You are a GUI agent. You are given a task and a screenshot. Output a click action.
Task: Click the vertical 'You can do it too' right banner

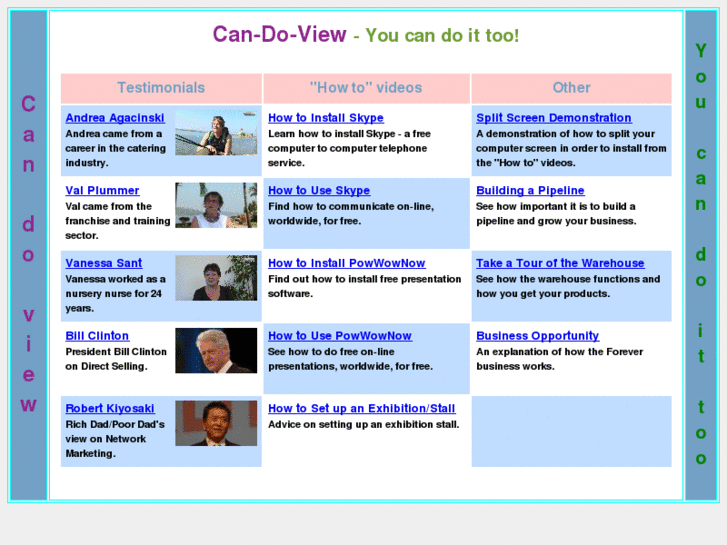click(701, 255)
